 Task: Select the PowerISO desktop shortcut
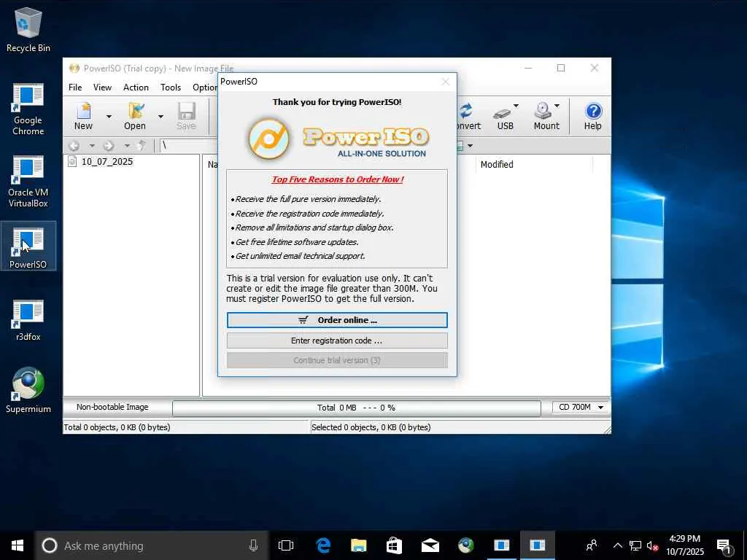(28, 246)
